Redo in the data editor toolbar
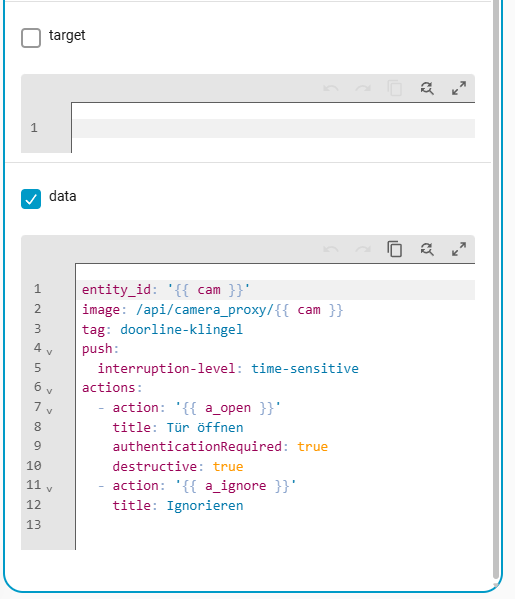Screen dimensions: 515x599 click(x=363, y=249)
